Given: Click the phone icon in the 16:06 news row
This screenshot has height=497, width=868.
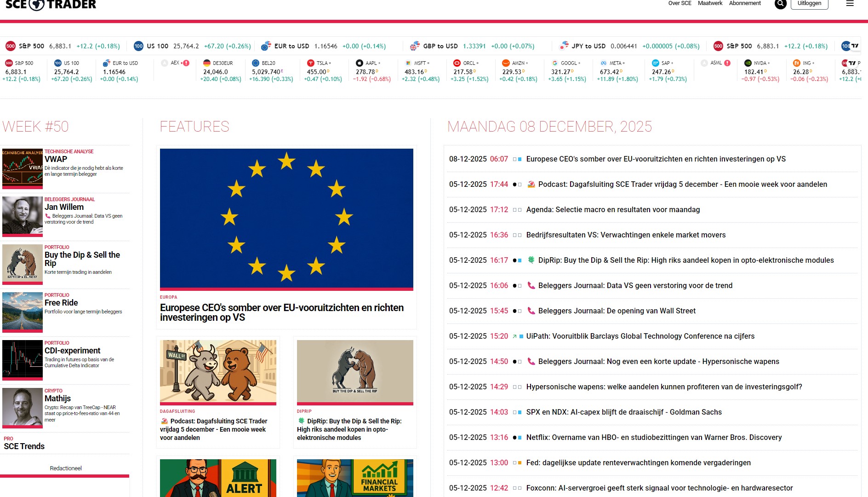Looking at the screenshot, I should (531, 286).
